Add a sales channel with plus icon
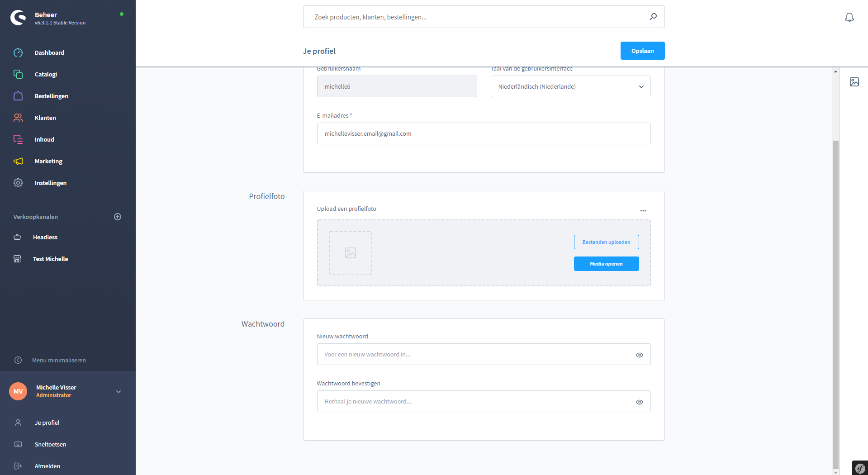This screenshot has width=868, height=475. 118,217
